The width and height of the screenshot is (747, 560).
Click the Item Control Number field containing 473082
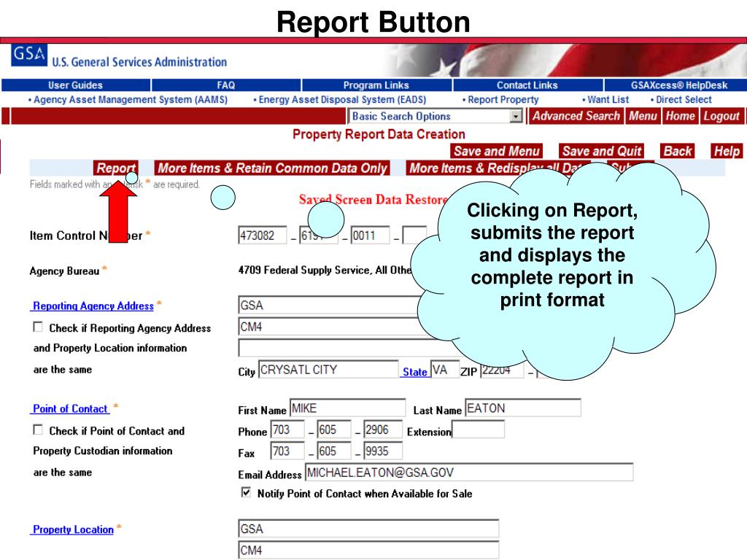pyautogui.click(x=263, y=236)
